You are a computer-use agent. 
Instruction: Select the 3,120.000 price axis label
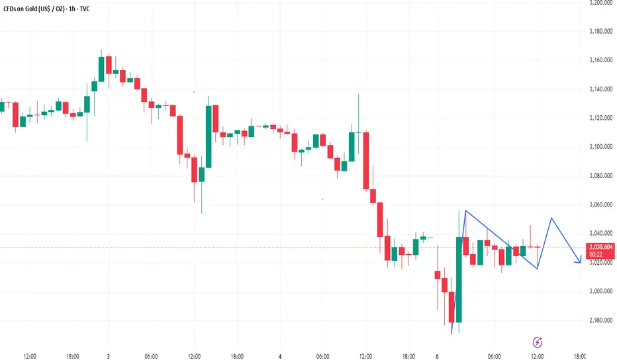pyautogui.click(x=601, y=118)
